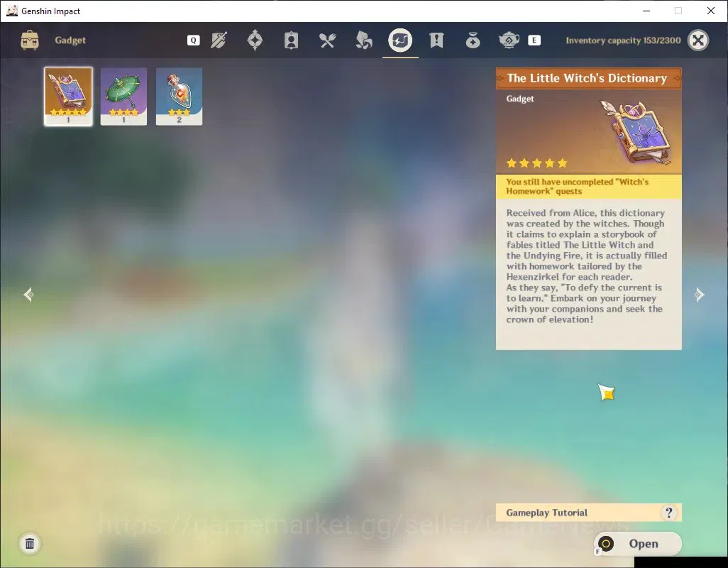The height and width of the screenshot is (568, 728).
Task: Open the Weapons inventory tab
Action: pos(219,40)
